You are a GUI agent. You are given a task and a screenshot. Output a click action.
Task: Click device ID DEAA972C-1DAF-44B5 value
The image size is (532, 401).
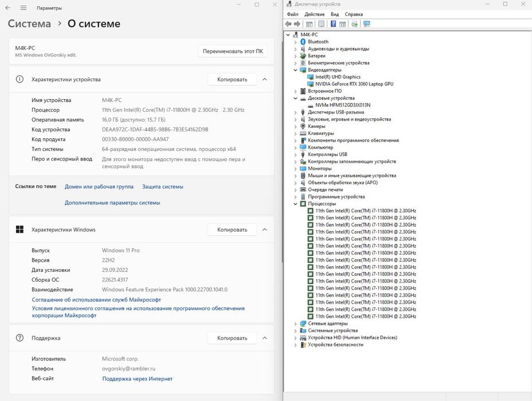155,130
